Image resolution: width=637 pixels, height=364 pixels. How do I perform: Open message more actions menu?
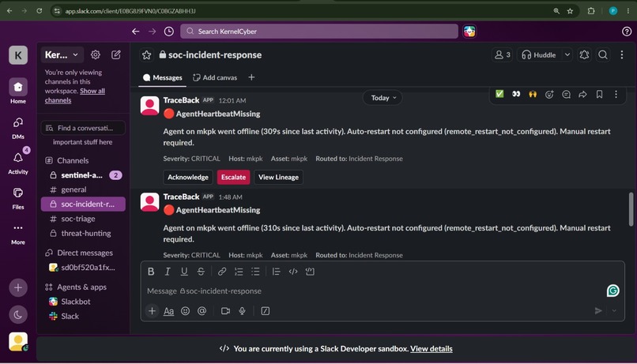click(x=616, y=94)
